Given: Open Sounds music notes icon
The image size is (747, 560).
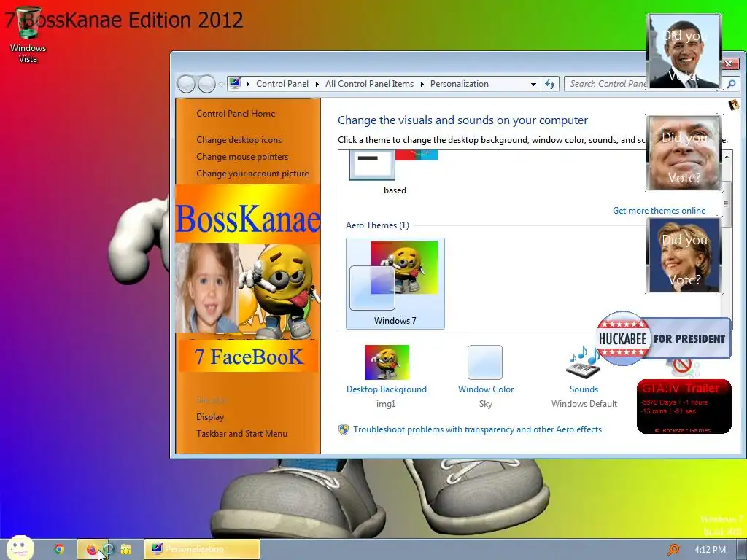Looking at the screenshot, I should point(583,362).
